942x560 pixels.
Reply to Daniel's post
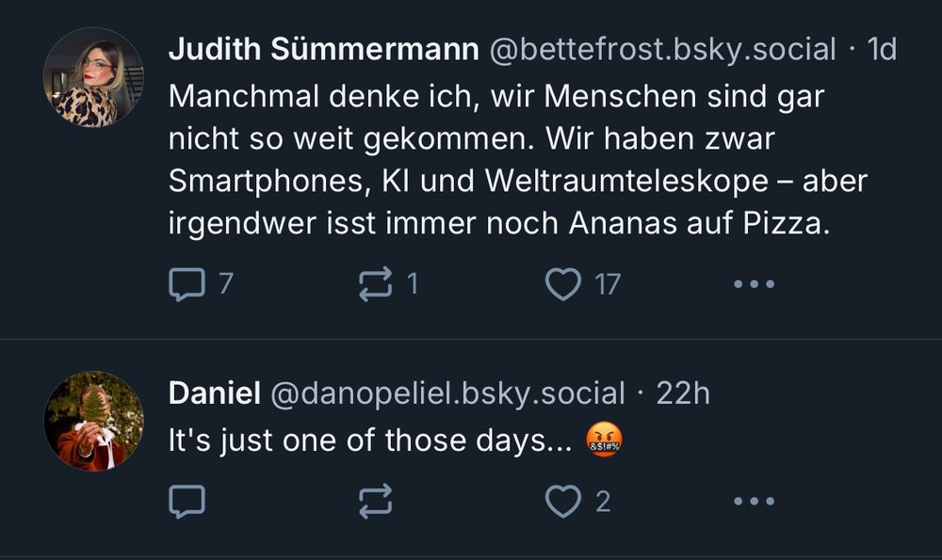[187, 502]
